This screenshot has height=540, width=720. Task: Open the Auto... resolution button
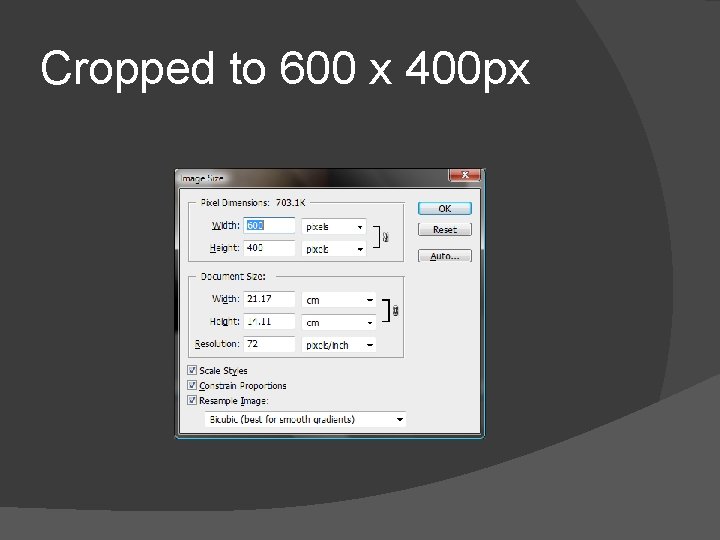(444, 256)
